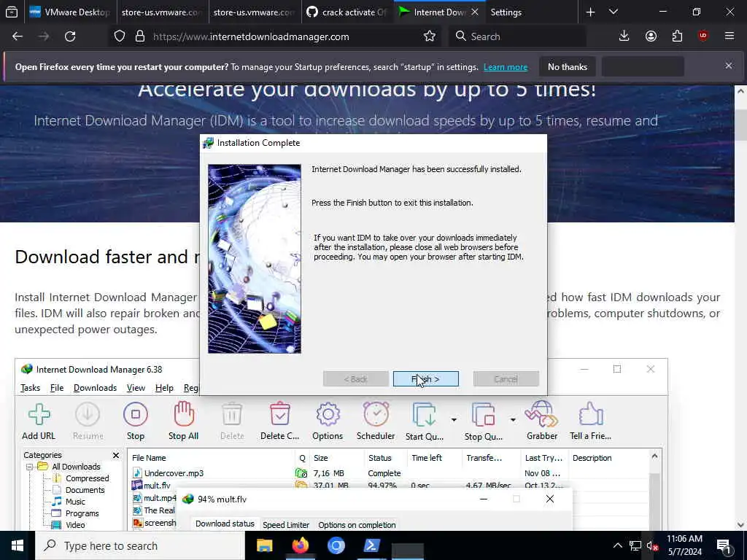
Task: Click the Cancel button in installer dialog
Action: pos(506,379)
